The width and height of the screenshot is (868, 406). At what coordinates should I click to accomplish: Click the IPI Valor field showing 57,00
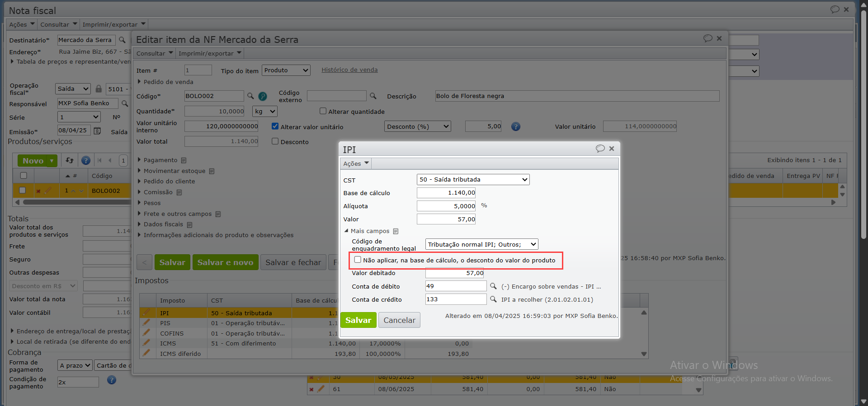pos(446,219)
